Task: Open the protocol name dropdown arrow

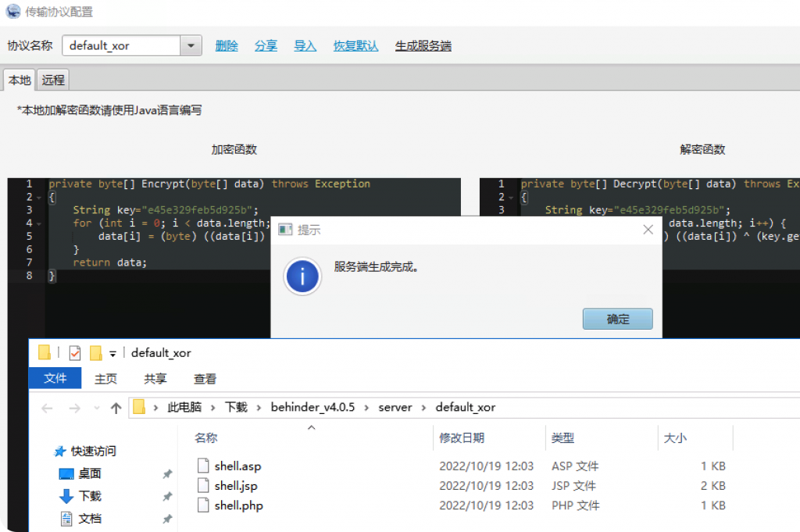Action: [191, 45]
